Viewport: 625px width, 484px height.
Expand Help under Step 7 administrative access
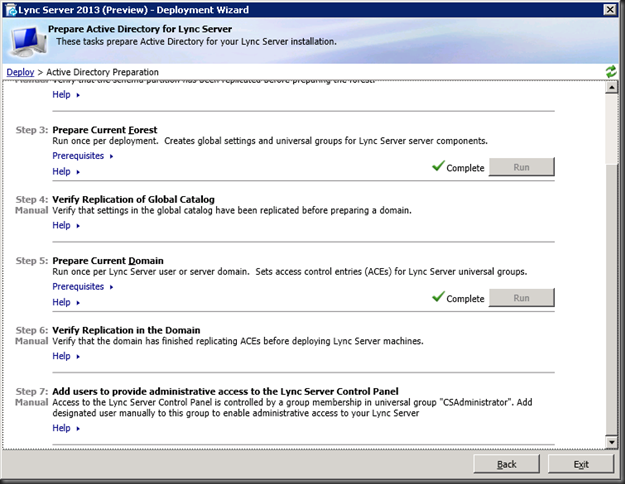(x=66, y=428)
